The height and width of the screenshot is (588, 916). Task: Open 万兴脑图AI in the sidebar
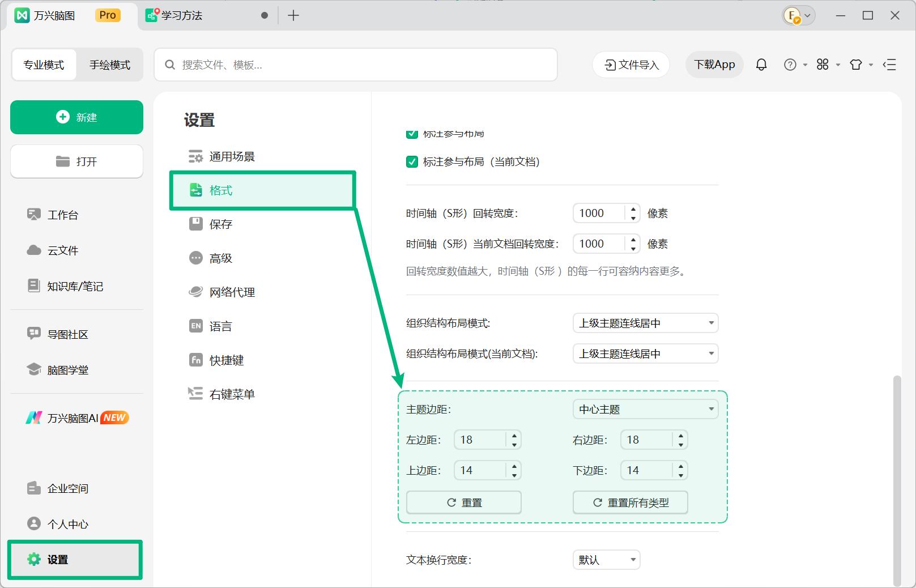point(76,418)
